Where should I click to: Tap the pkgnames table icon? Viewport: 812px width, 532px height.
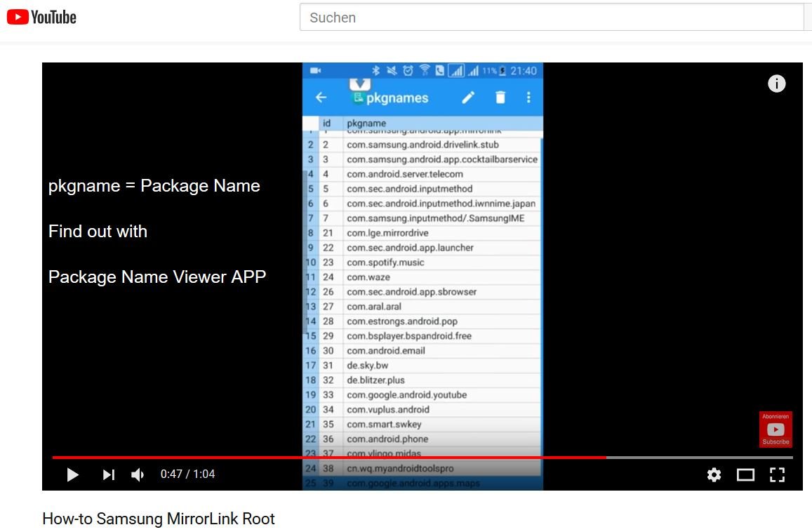pos(358,98)
